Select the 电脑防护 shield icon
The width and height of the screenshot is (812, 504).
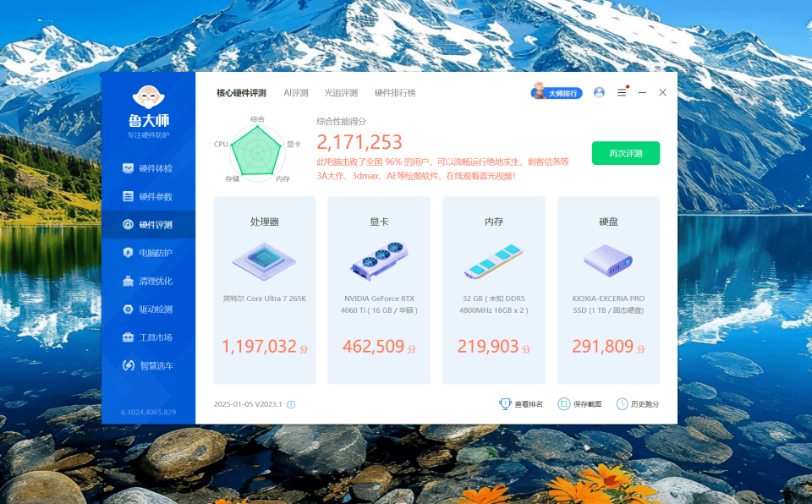click(128, 253)
